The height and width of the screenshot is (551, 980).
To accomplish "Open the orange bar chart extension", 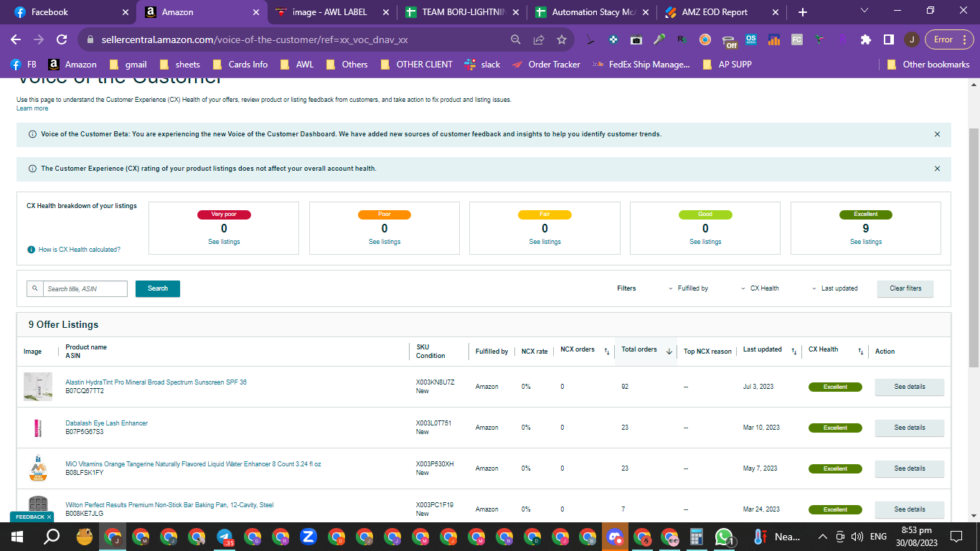I will click(x=774, y=39).
